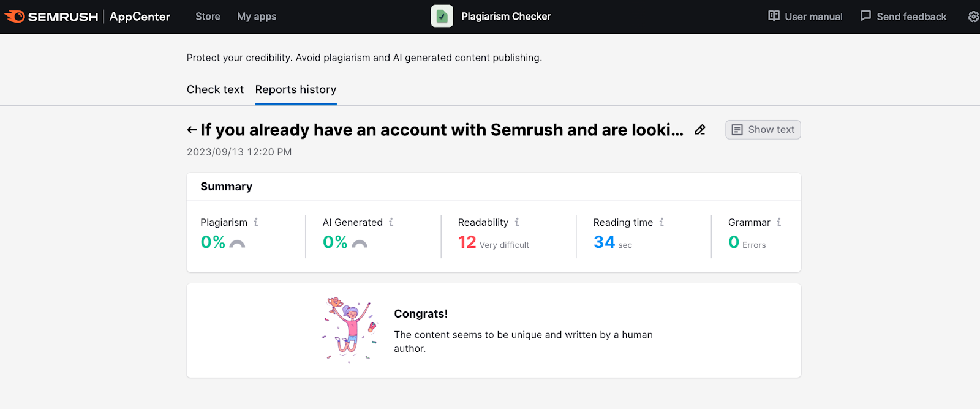Click the info icon next to Grammar
The image size is (980, 410).
(x=778, y=222)
